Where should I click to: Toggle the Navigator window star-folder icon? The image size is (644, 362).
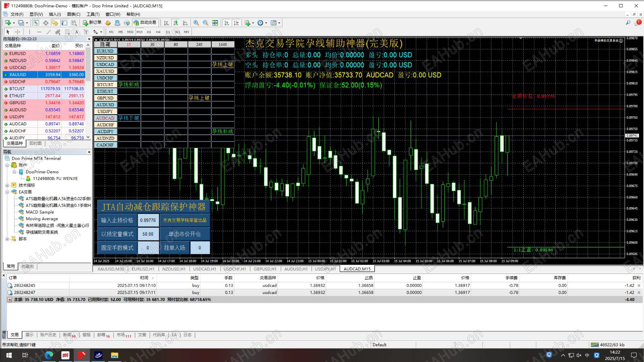click(55, 23)
